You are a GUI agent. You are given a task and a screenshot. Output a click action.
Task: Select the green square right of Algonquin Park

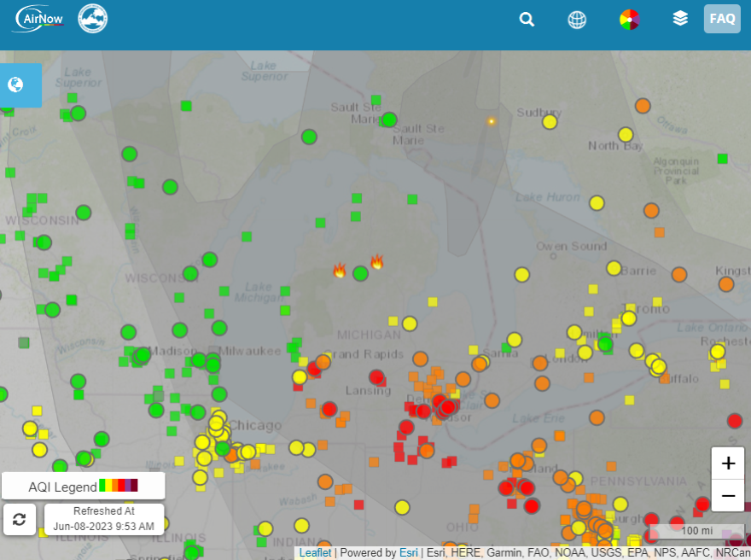pos(722,159)
